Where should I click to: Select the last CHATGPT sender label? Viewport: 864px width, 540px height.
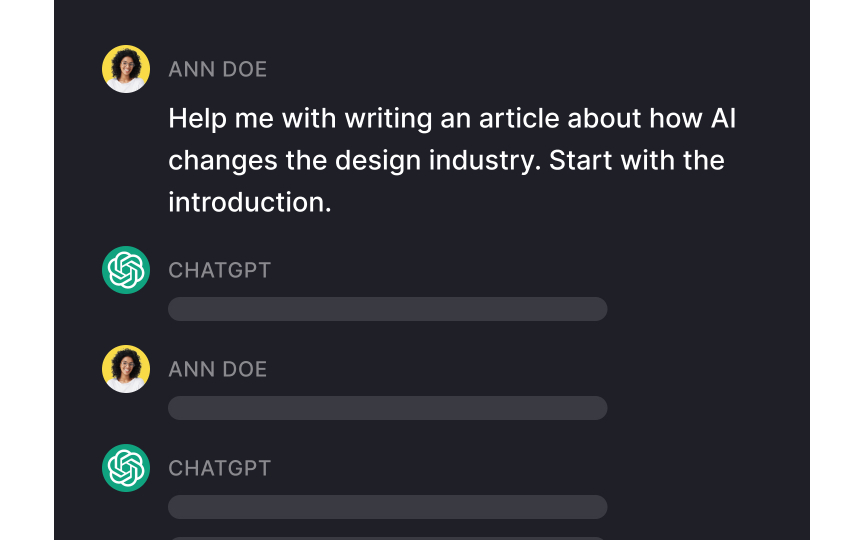(x=220, y=468)
